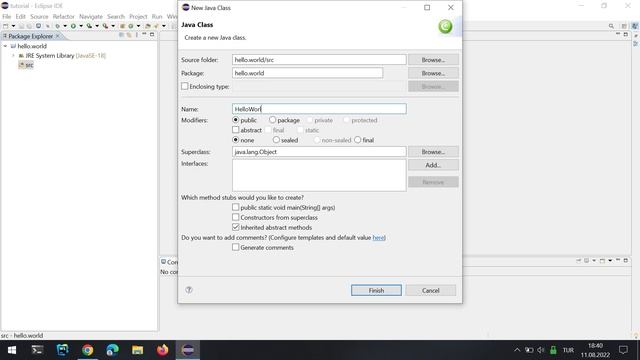The image size is (640, 360).
Task: Click the search magnifier icon in Eclipse toolbar
Action: (x=611, y=26)
